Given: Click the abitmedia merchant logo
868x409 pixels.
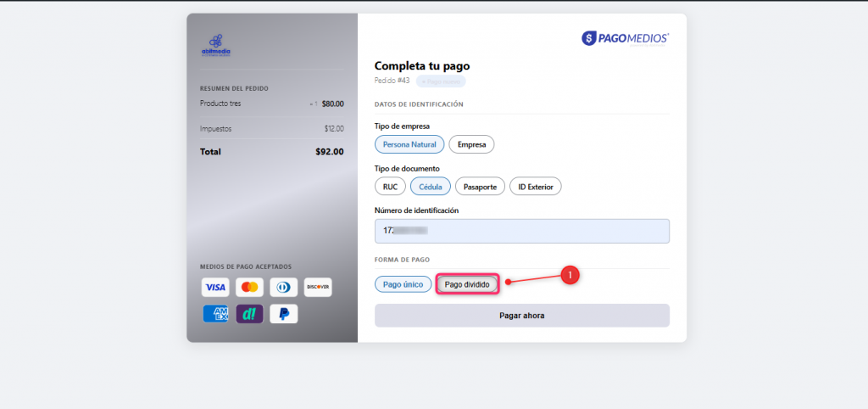Looking at the screenshot, I should pos(216,45).
